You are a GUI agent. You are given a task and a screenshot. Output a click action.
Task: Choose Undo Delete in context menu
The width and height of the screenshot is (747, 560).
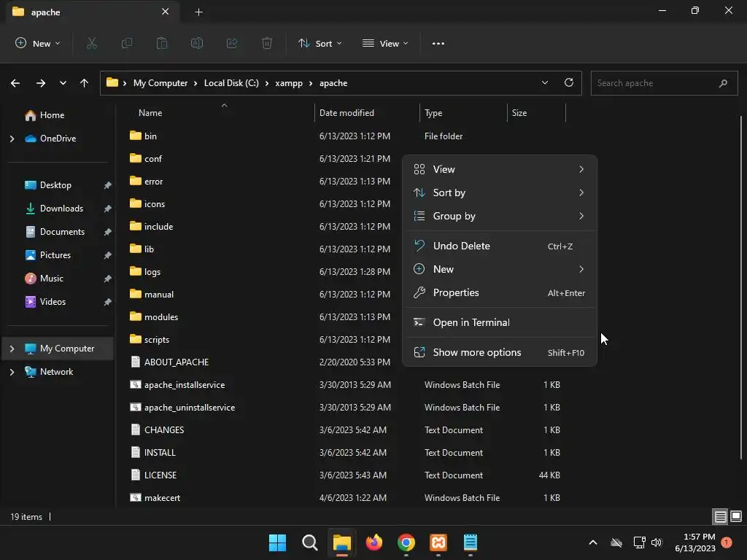[x=499, y=246]
